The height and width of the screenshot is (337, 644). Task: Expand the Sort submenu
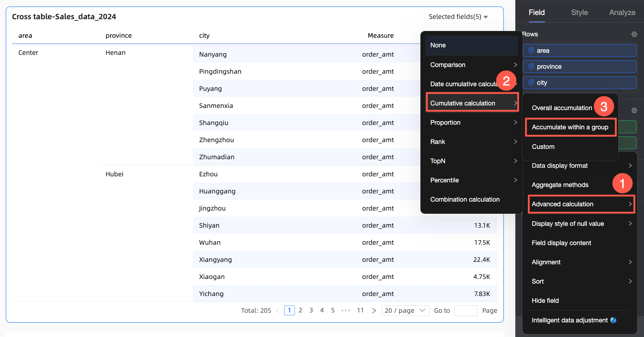click(630, 281)
